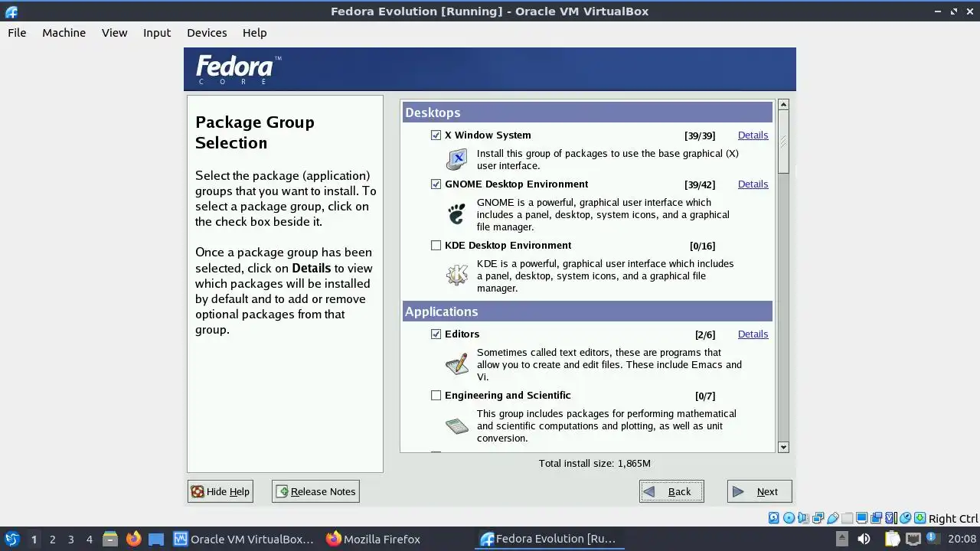Viewport: 980px width, 551px height.
Task: Click the wired network tray icon
Action: click(x=913, y=539)
